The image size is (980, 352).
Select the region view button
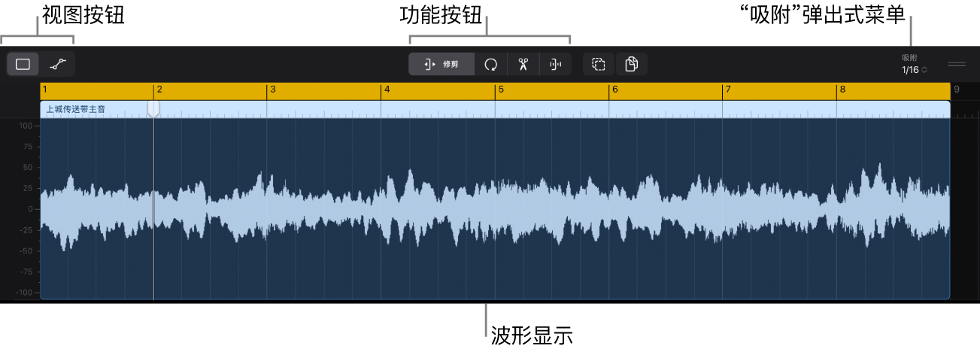coord(23,64)
